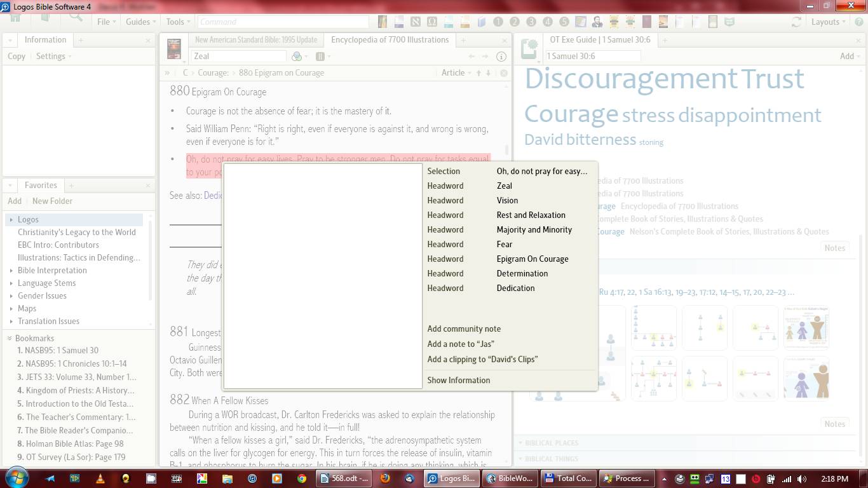
Task: Open the Guides menu
Action: [x=141, y=22]
